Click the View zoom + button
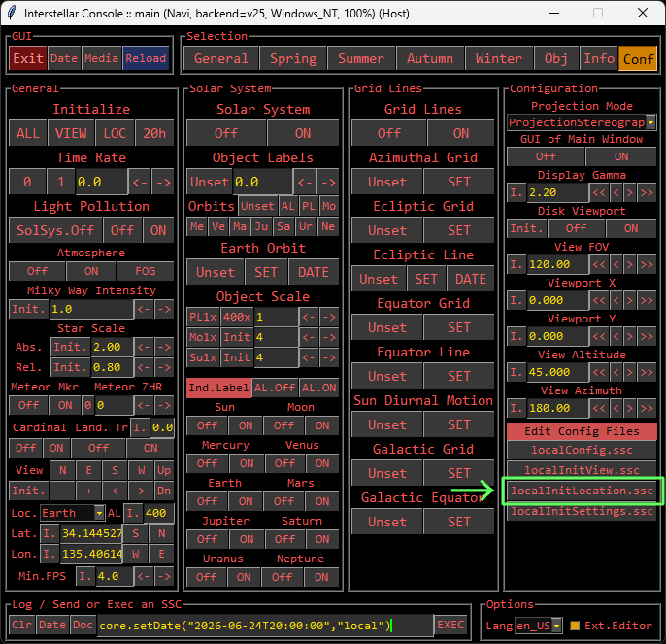The image size is (666, 644). click(x=88, y=491)
